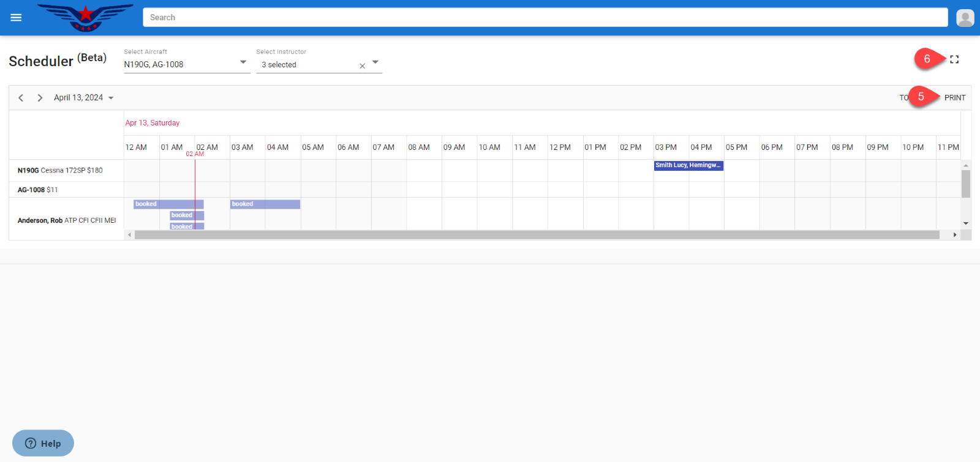
Task: Click the airline wings logo
Action: tap(85, 17)
